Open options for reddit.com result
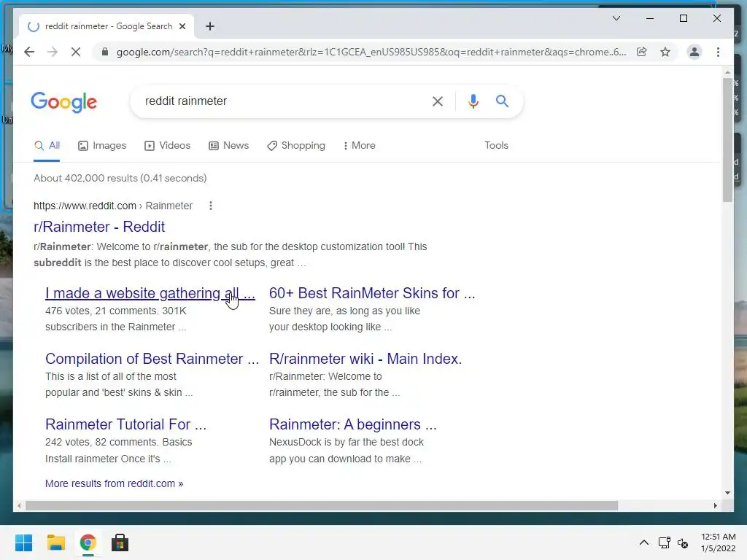Screen dimensions: 747x560 (211, 206)
